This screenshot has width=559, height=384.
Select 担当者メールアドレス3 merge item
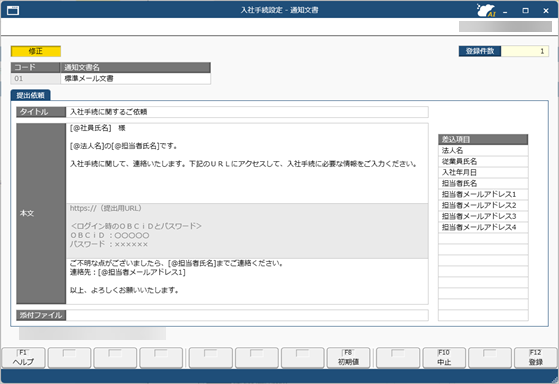483,216
